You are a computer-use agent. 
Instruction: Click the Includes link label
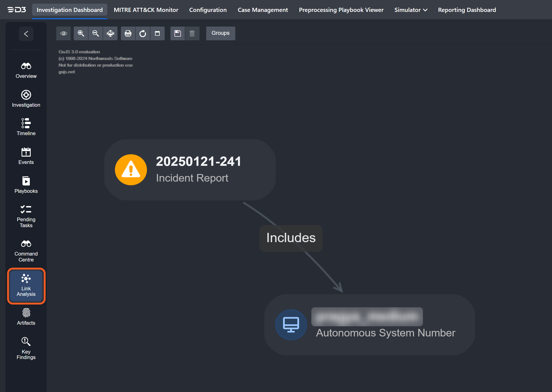click(291, 238)
